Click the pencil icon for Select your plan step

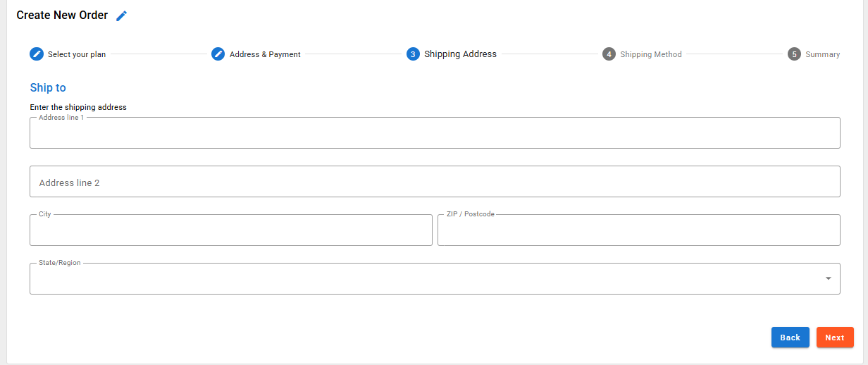pos(36,54)
